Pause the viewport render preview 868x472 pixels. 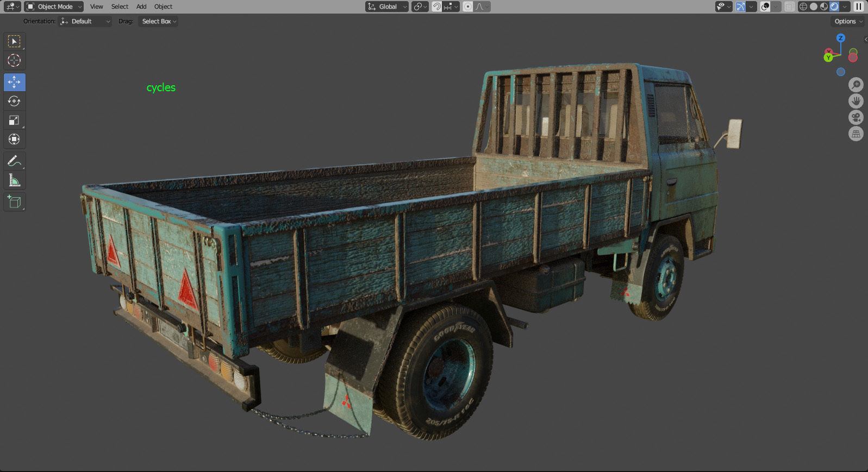(x=859, y=7)
